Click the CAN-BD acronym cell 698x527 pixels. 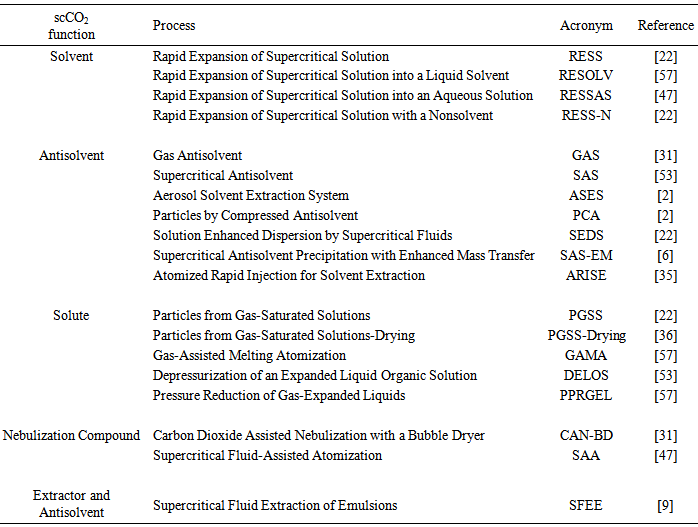pyautogui.click(x=586, y=436)
